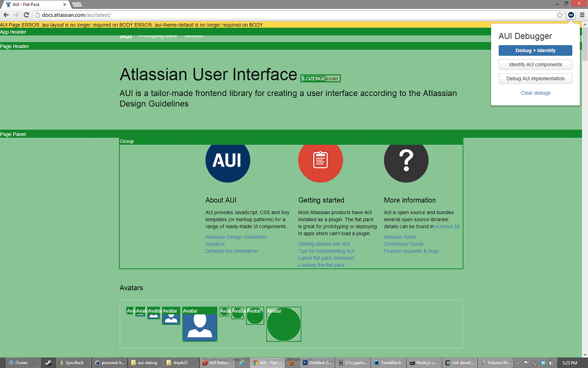Screen dimensions: 588x368
Task: Click the system tray volume speaker icon
Action: pyautogui.click(x=551, y=362)
